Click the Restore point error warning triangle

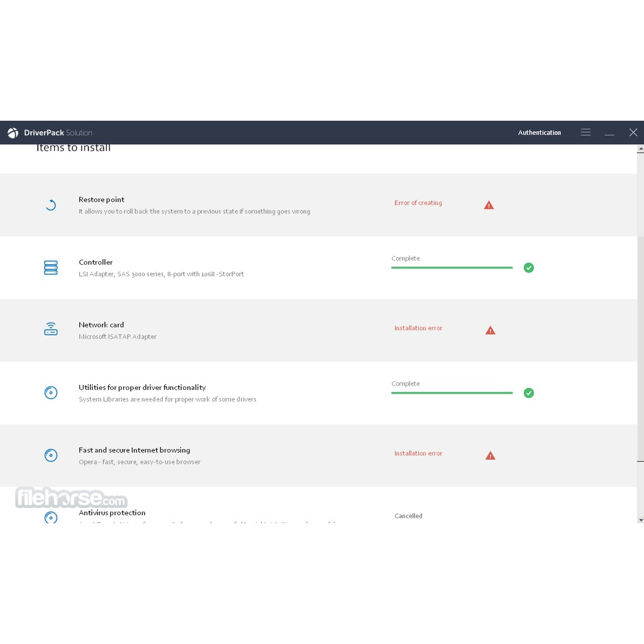point(489,205)
